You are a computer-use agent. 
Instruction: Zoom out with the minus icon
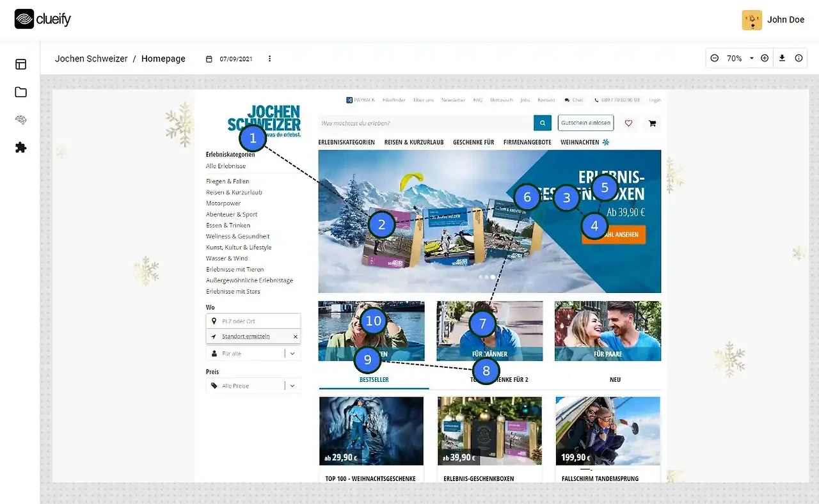pyautogui.click(x=715, y=58)
